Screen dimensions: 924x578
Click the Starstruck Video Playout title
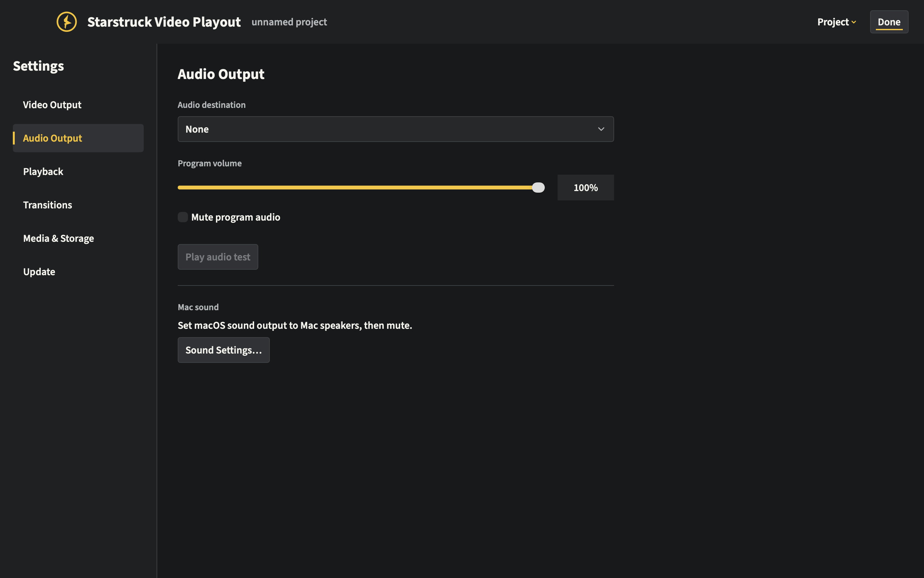[164, 22]
